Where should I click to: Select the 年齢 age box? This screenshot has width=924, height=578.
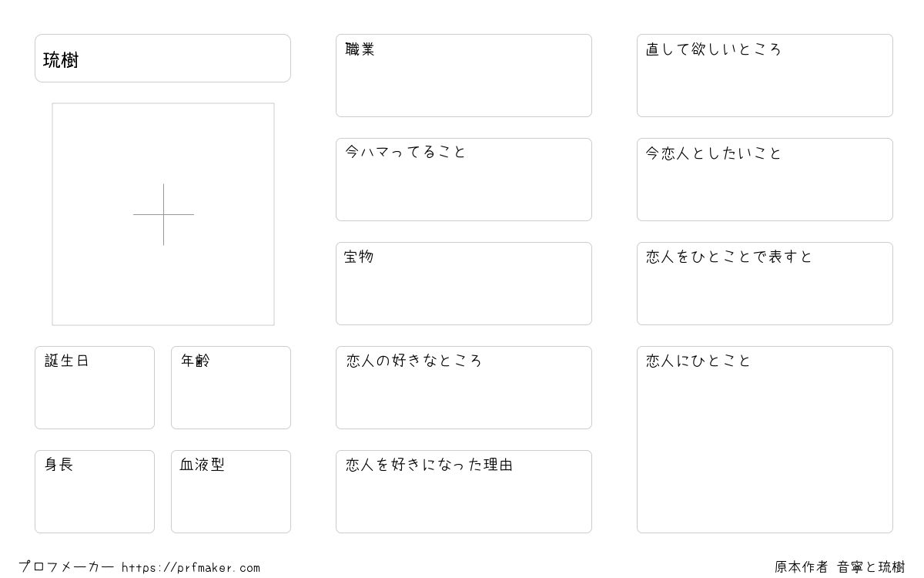click(231, 388)
